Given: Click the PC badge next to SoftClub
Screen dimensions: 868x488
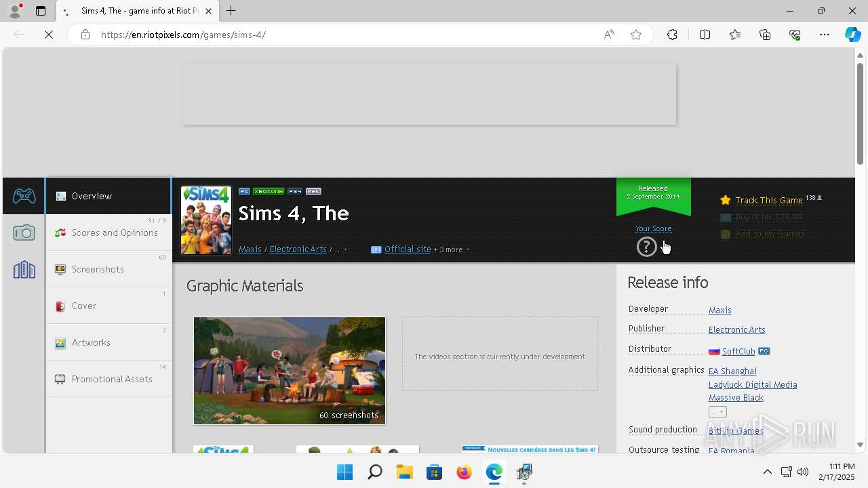Looking at the screenshot, I should 764,351.
